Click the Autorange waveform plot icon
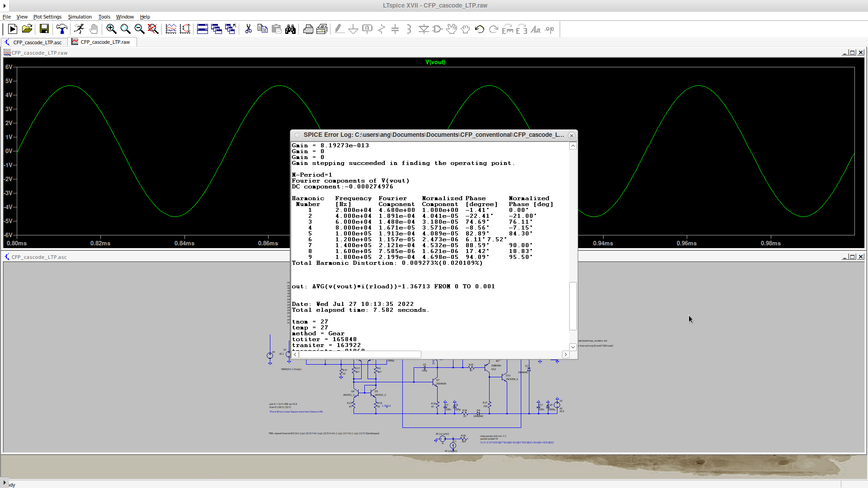This screenshot has height=488, width=868. click(171, 29)
